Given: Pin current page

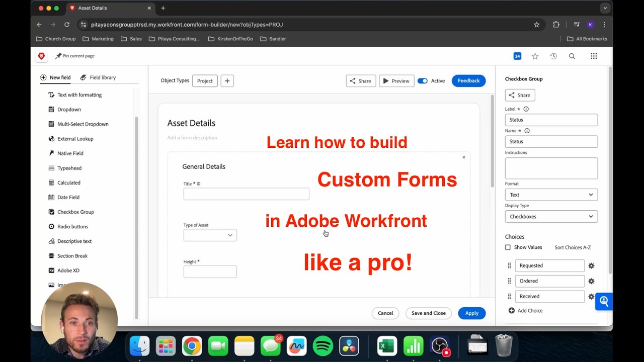Looking at the screenshot, I should (x=75, y=56).
